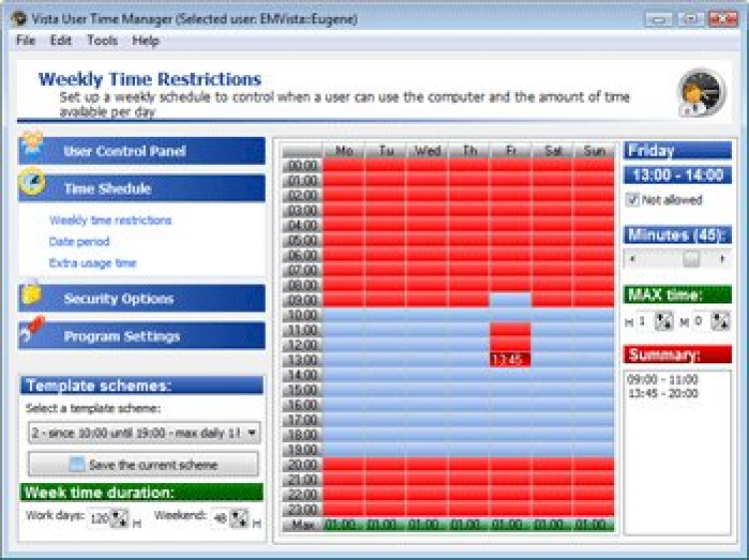Image resolution: width=749 pixels, height=560 pixels.
Task: Click the MAX time minutes field
Action: click(x=701, y=321)
